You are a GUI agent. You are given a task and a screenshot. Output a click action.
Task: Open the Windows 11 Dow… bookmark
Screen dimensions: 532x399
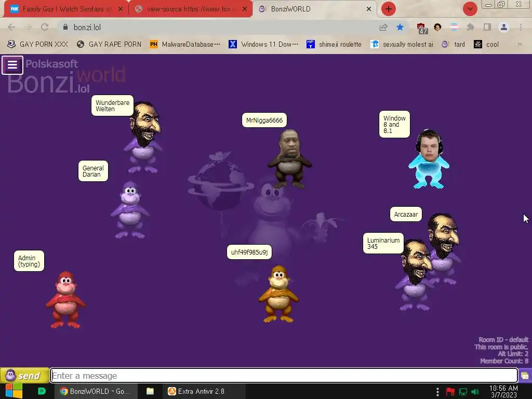point(263,44)
